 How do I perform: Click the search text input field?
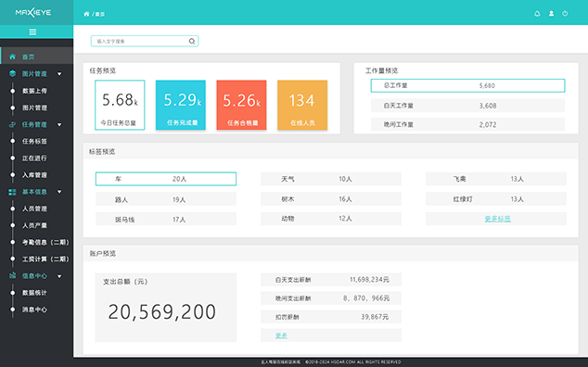tap(145, 41)
